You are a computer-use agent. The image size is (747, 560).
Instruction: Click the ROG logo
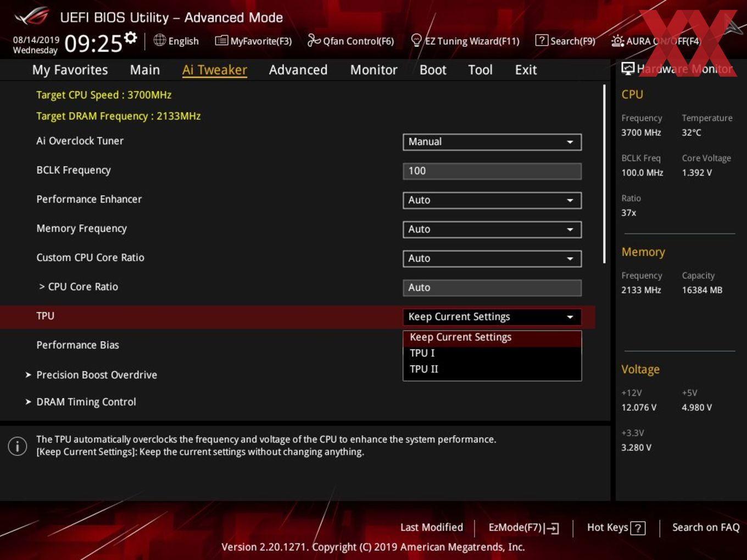click(x=32, y=16)
